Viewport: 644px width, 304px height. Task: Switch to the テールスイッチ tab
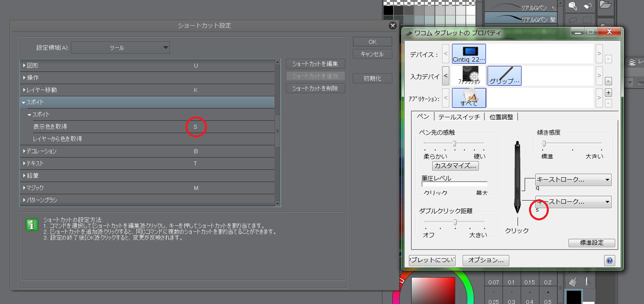(459, 117)
